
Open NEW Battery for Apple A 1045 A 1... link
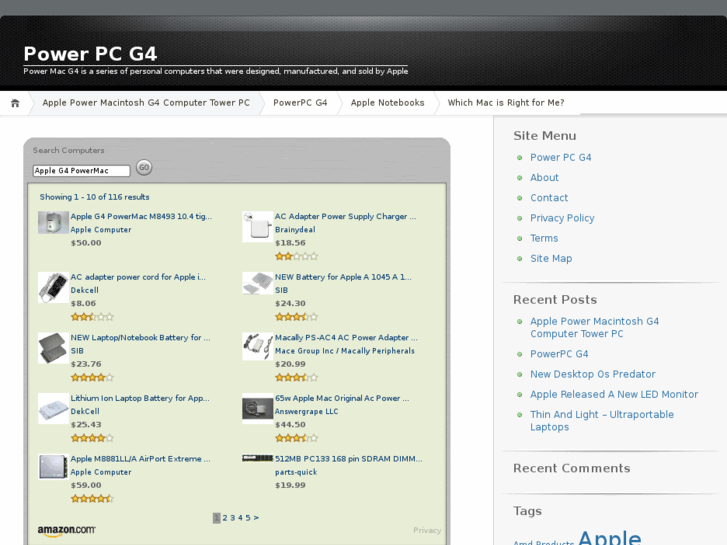pos(343,277)
